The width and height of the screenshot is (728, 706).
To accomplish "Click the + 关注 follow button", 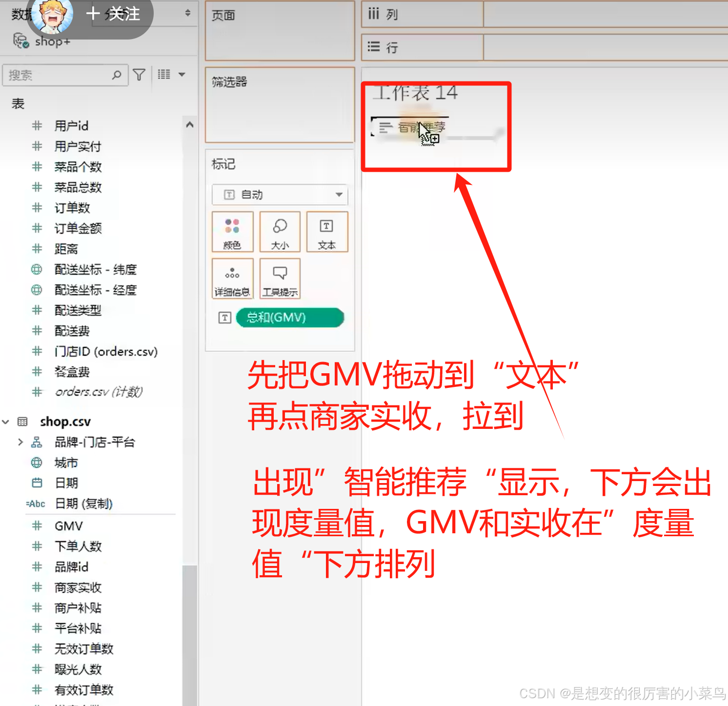I will 113,14.
